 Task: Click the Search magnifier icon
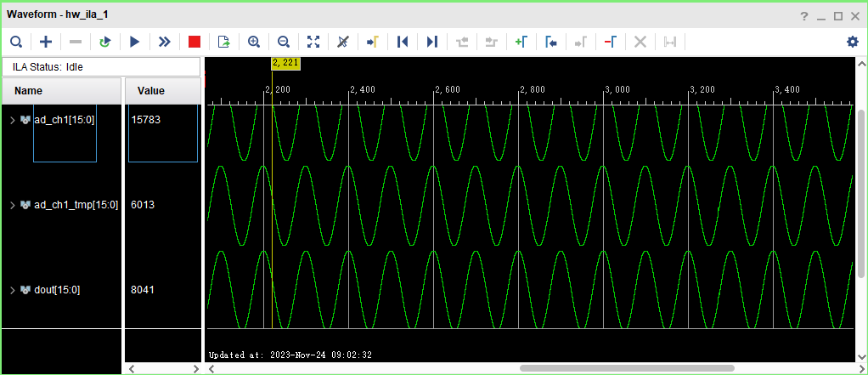click(16, 42)
